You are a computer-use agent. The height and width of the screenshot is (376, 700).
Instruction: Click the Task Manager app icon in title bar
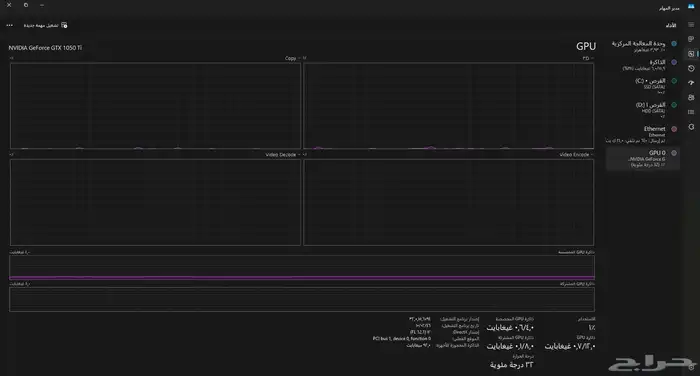coord(691,7)
